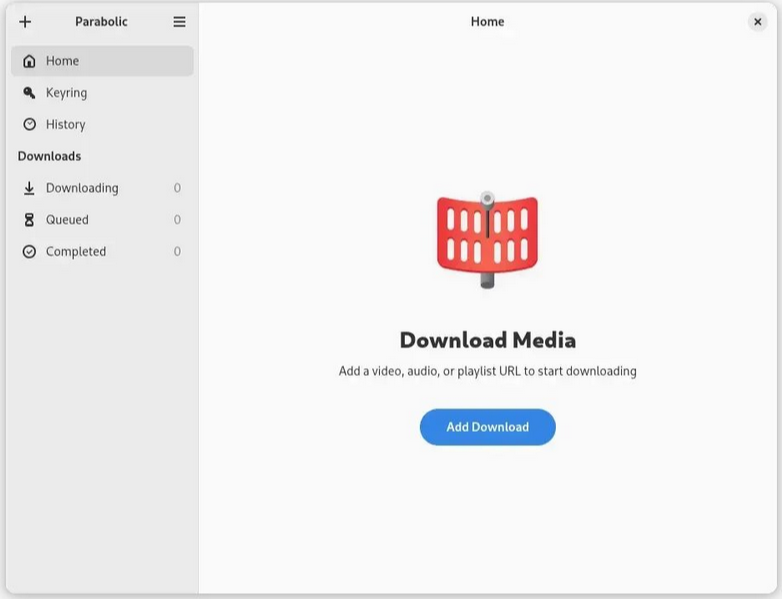
Task: Click the Download Media heading
Action: click(487, 340)
